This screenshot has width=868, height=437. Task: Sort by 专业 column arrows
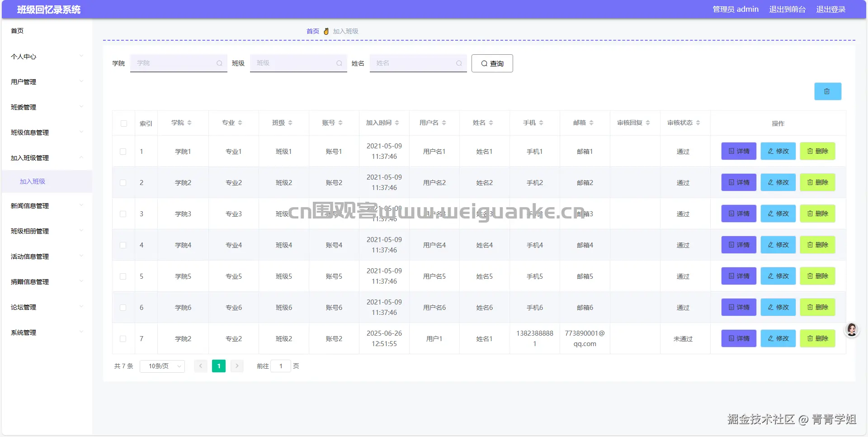(x=240, y=123)
